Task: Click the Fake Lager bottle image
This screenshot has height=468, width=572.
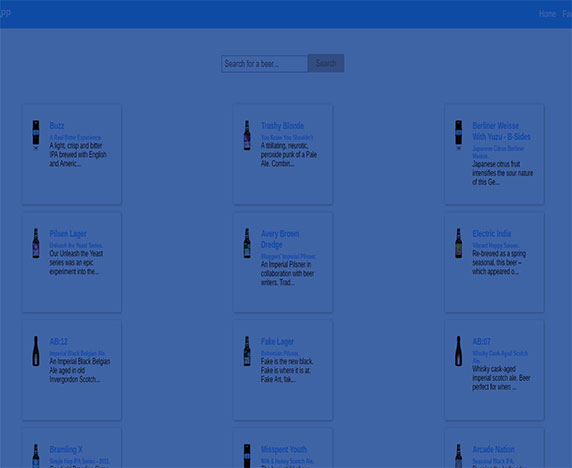Action: pyautogui.click(x=247, y=351)
